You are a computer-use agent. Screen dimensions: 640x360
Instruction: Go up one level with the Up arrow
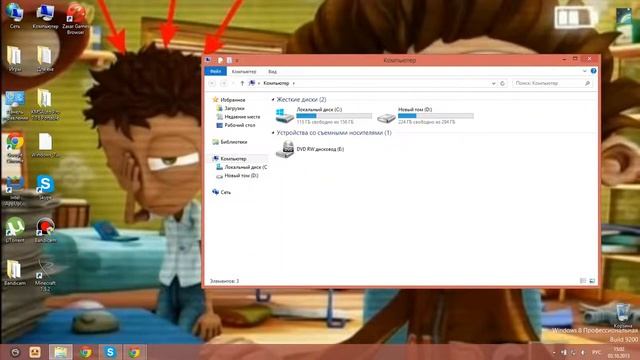point(242,83)
